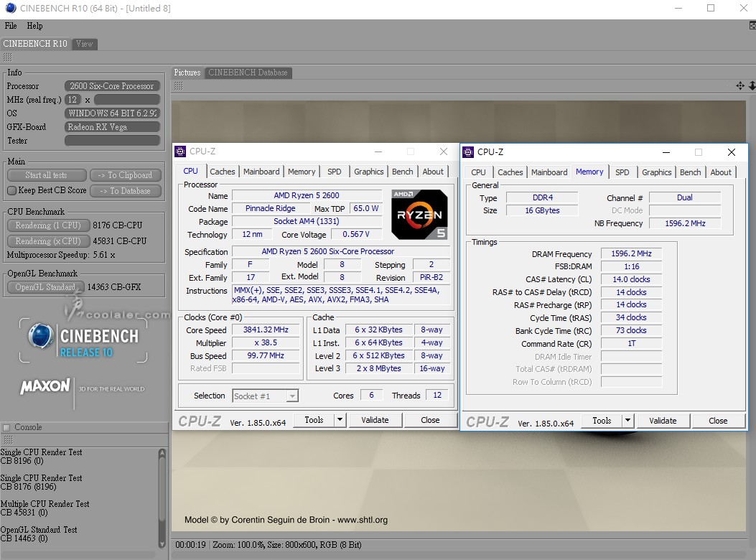This screenshot has width=756, height=560.
Task: Click the CINEBENCH app icon in title bar
Action: coord(10,8)
